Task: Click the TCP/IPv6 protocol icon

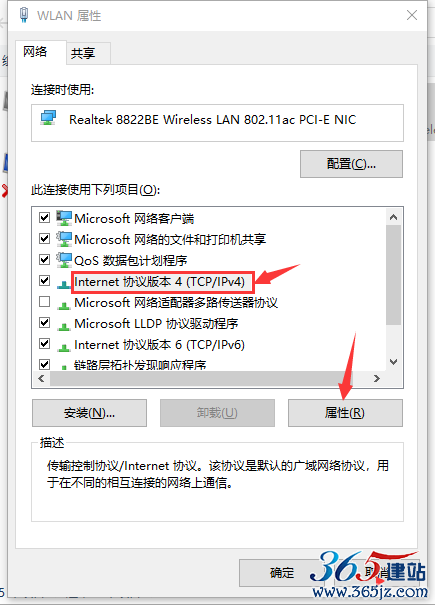Action: coord(64,348)
